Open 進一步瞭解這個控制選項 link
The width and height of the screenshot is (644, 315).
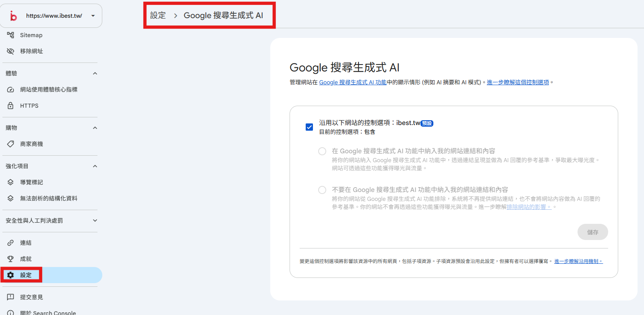518,82
